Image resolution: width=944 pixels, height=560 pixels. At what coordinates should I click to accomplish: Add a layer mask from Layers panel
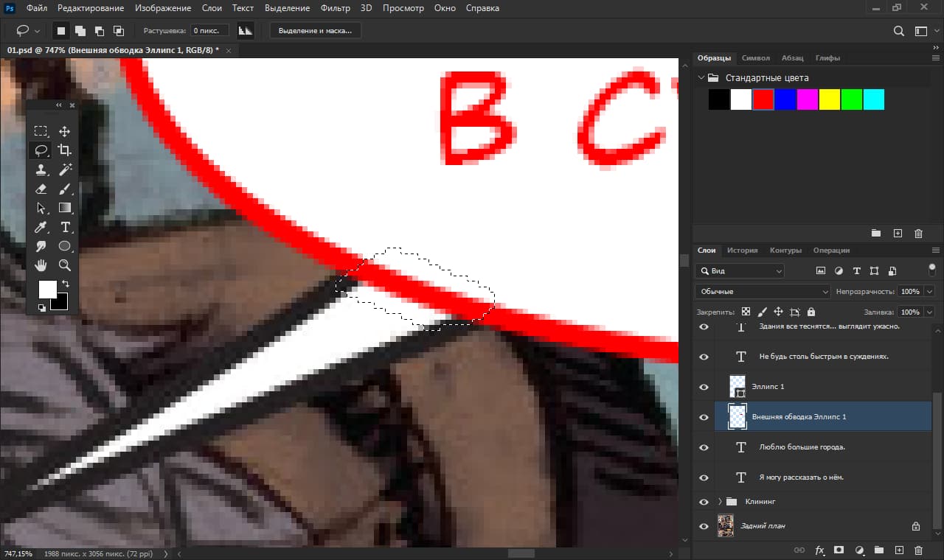(x=839, y=550)
